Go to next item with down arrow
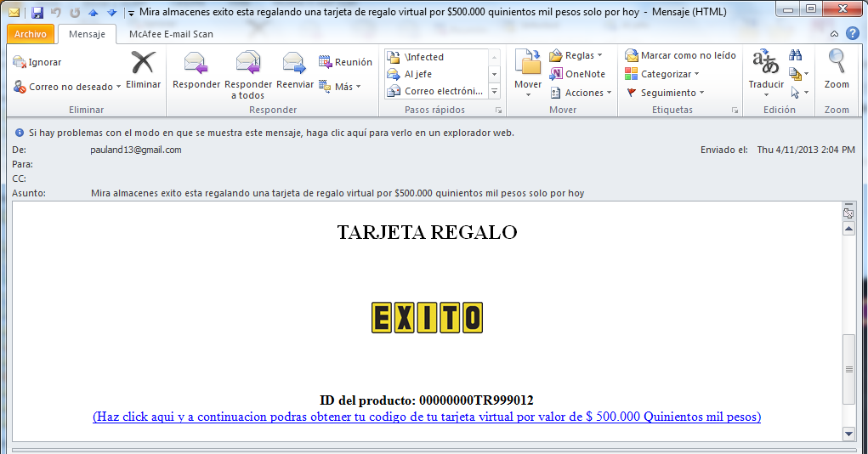Image resolution: width=868 pixels, height=454 pixels. coord(112,12)
